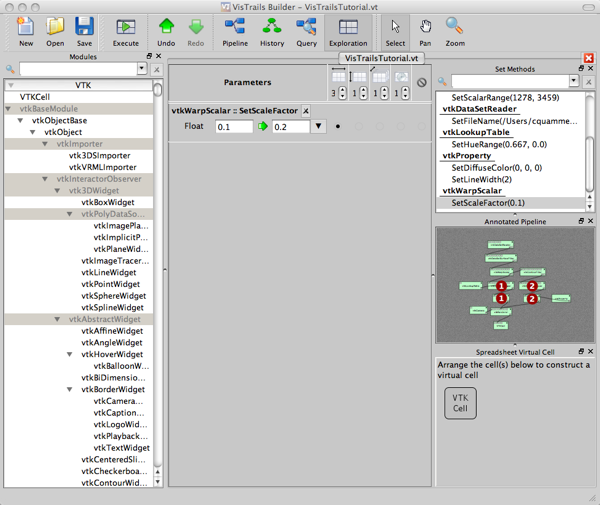
Task: Float the Modules panel
Action: 149,56
